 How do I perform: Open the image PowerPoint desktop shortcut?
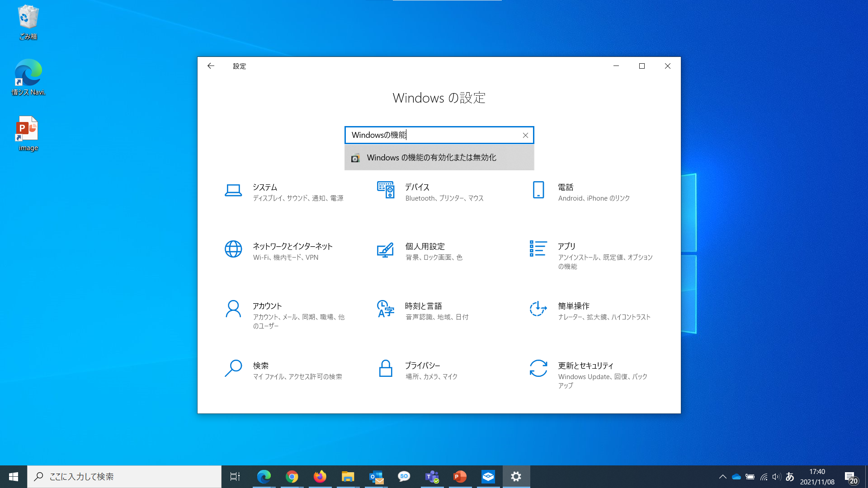(x=28, y=134)
